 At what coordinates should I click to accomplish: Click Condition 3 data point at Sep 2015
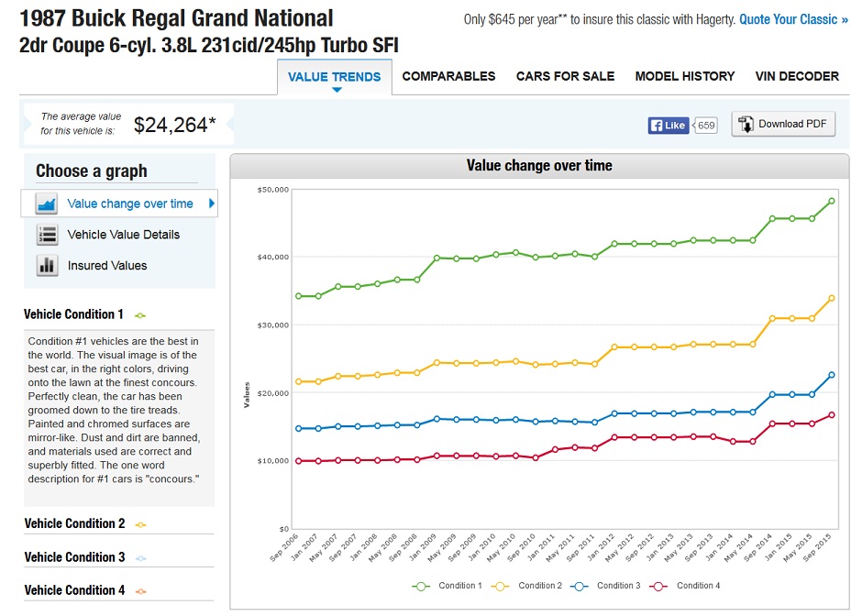tap(832, 375)
